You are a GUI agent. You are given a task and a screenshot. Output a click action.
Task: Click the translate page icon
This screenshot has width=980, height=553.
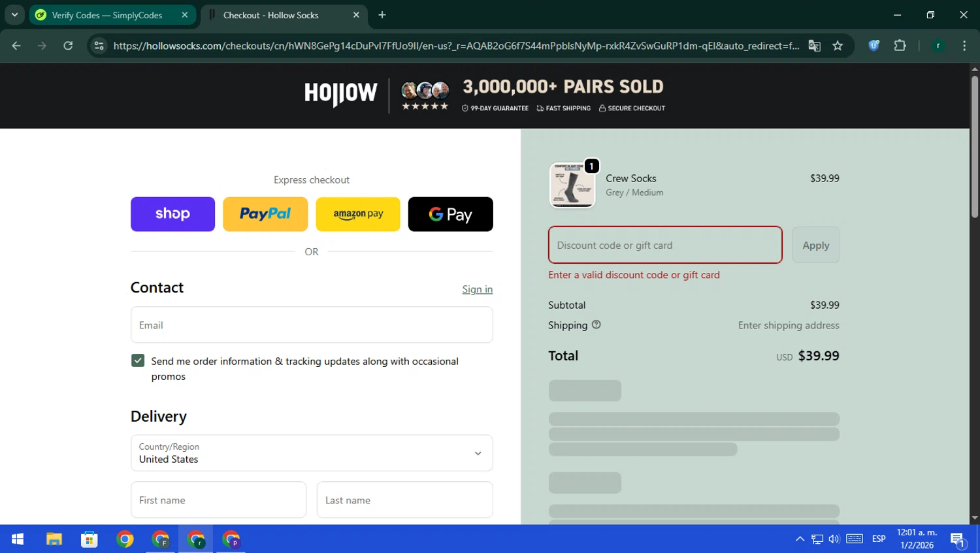click(x=814, y=46)
